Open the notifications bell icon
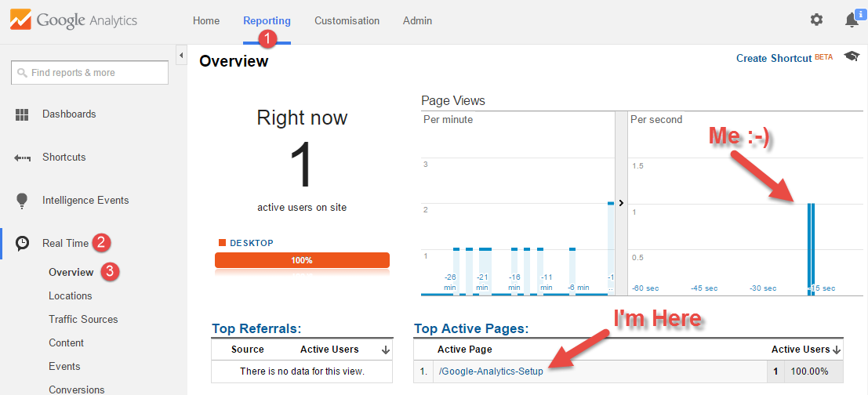This screenshot has width=868, height=395. (x=852, y=20)
